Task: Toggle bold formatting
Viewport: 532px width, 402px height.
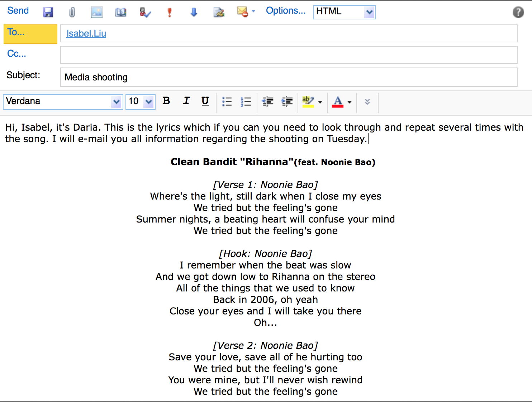Action: [166, 101]
